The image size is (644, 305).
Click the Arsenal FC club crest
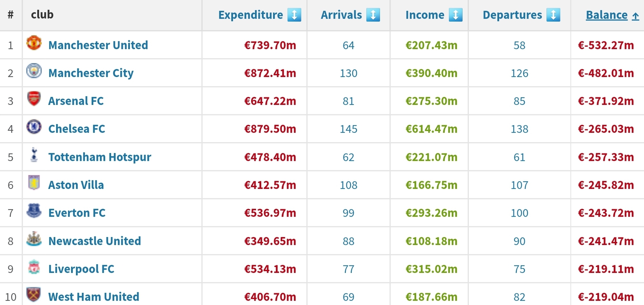tap(34, 99)
